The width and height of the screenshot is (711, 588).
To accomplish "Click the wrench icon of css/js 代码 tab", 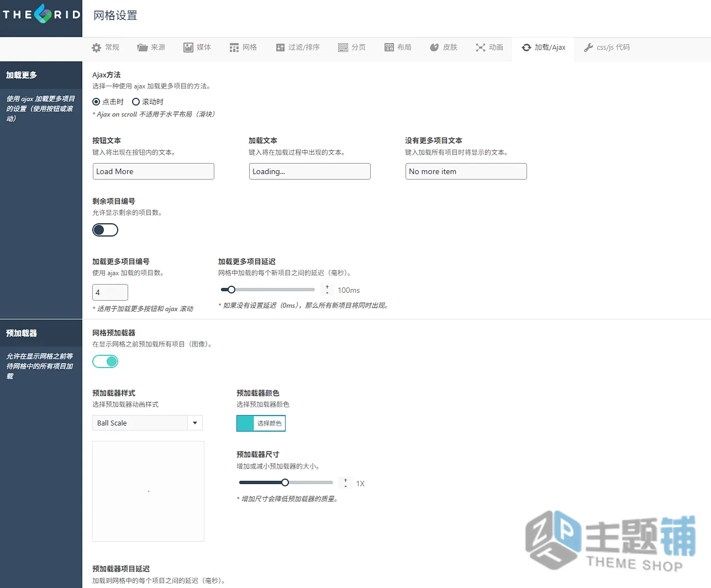I will (588, 48).
